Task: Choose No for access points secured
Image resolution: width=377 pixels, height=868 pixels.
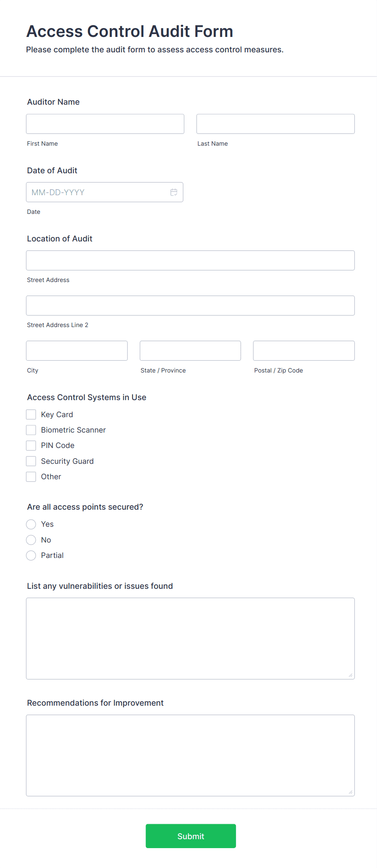Action: tap(31, 540)
